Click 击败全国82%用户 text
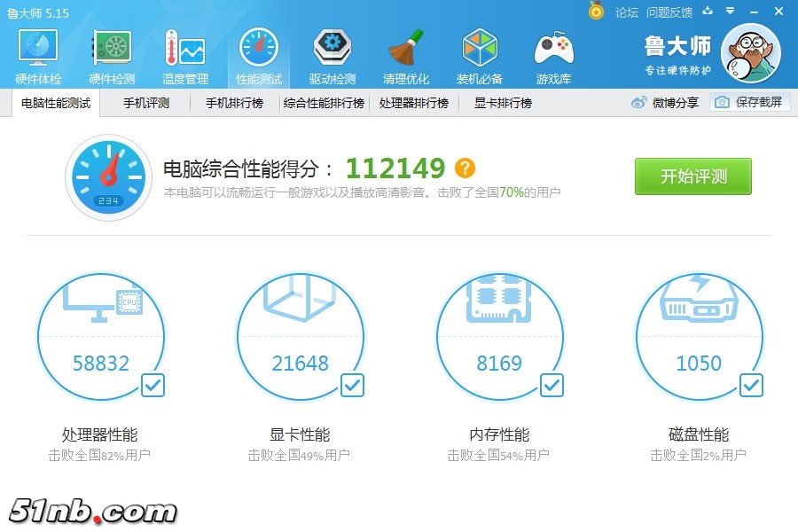 coord(99,455)
